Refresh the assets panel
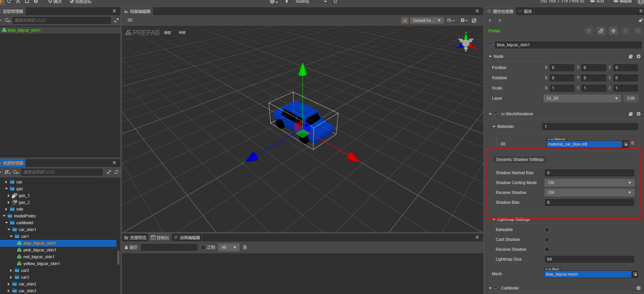 116,172
